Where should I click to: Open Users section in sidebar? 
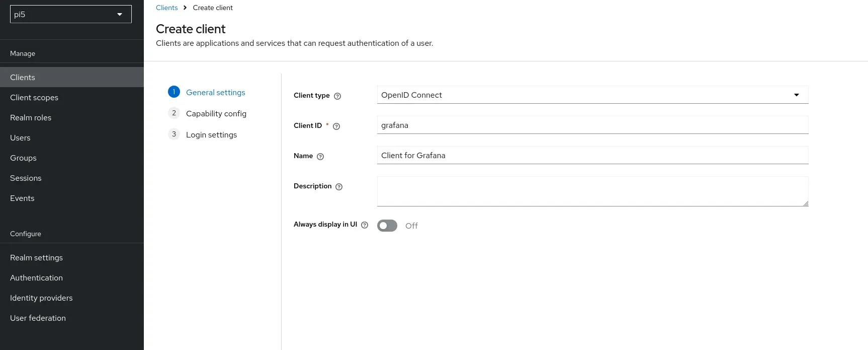click(x=72, y=137)
